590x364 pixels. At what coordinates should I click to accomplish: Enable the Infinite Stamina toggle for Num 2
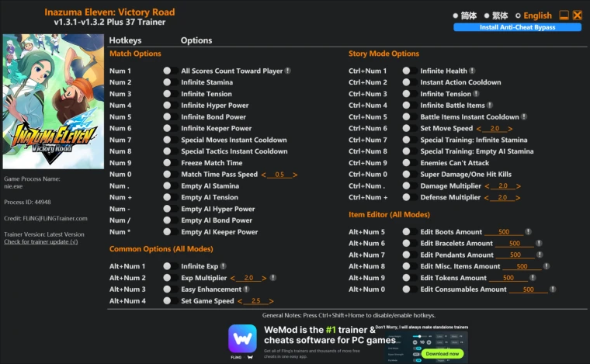pos(167,82)
